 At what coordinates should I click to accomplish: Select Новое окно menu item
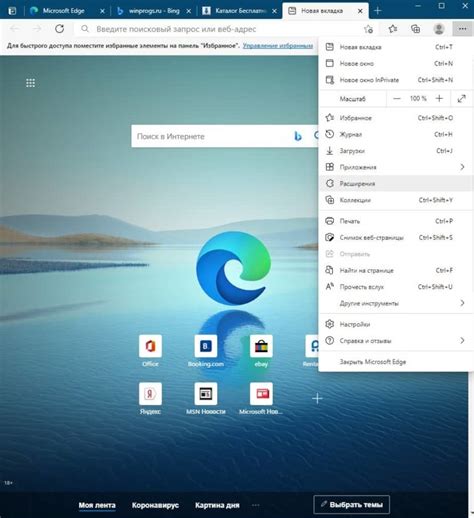coord(396,63)
